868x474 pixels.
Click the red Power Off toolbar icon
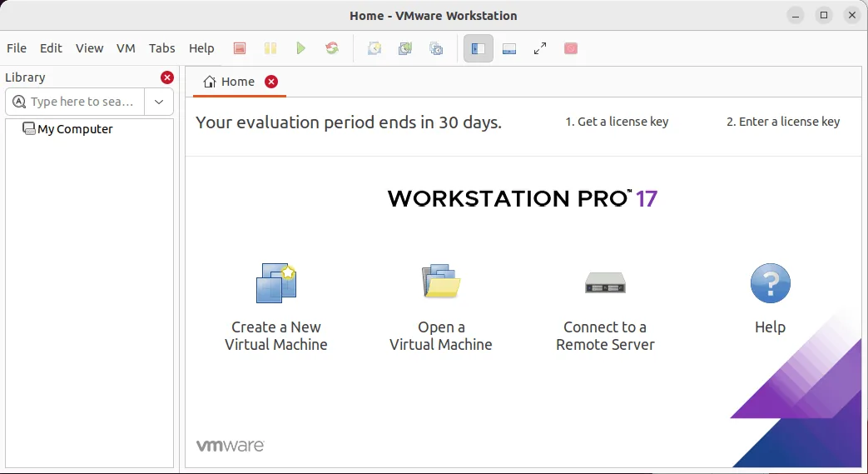pyautogui.click(x=239, y=49)
